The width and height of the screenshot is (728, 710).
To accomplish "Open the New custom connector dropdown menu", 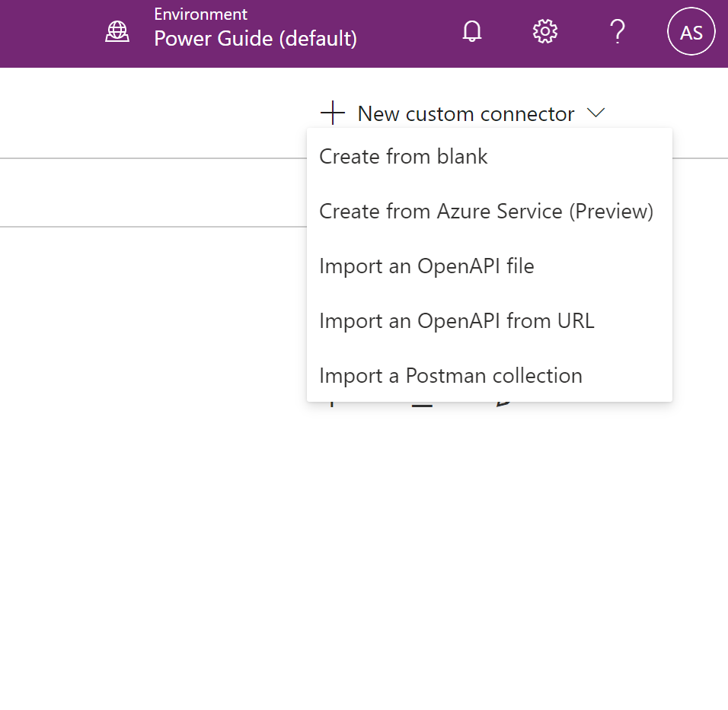I will (465, 113).
